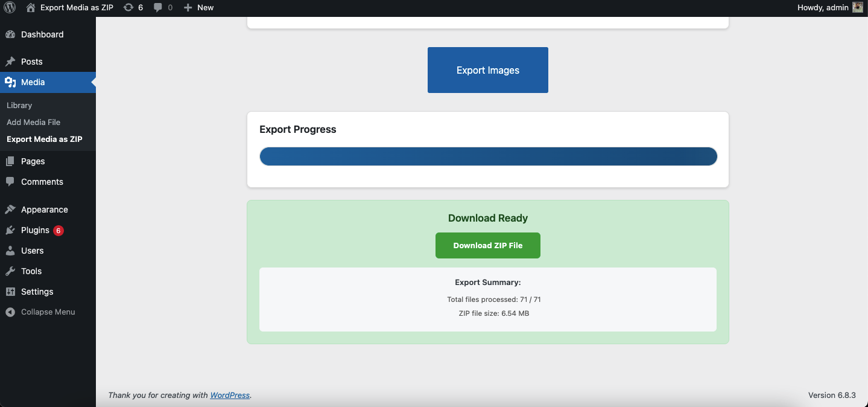Open Plugins via the plug icon
Viewport: 868px width, 407px height.
coord(10,230)
